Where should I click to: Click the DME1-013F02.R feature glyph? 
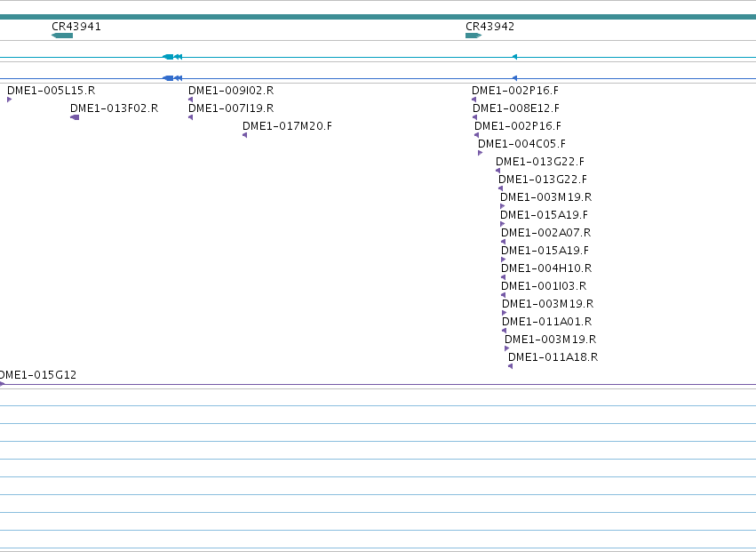(x=75, y=117)
